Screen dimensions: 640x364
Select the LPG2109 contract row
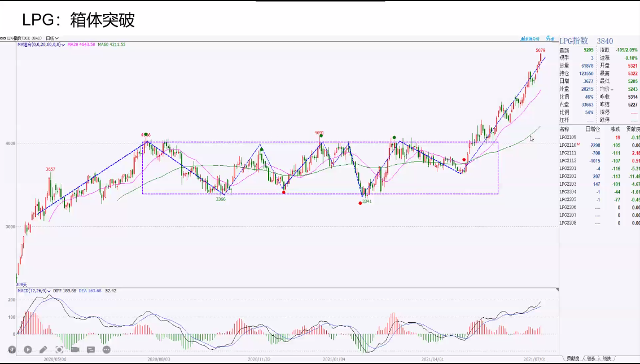coord(599,138)
